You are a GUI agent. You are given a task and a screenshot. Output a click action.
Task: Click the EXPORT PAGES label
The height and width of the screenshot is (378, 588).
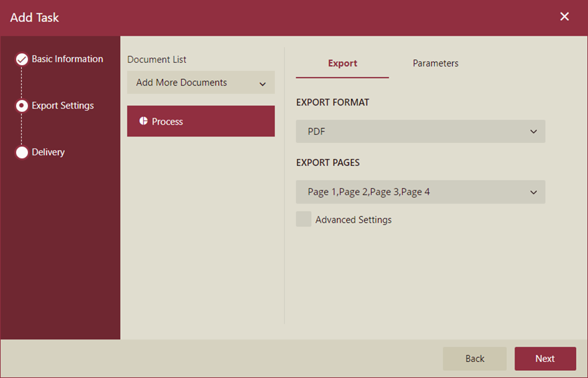click(x=328, y=162)
